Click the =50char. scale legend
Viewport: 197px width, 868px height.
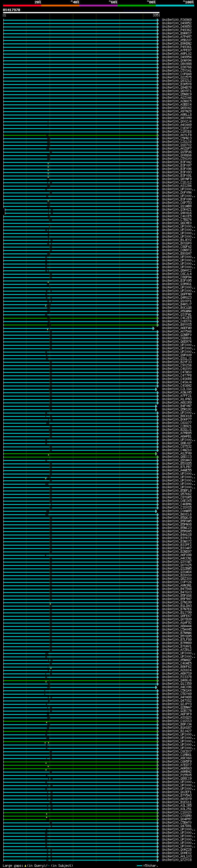click(x=147, y=866)
